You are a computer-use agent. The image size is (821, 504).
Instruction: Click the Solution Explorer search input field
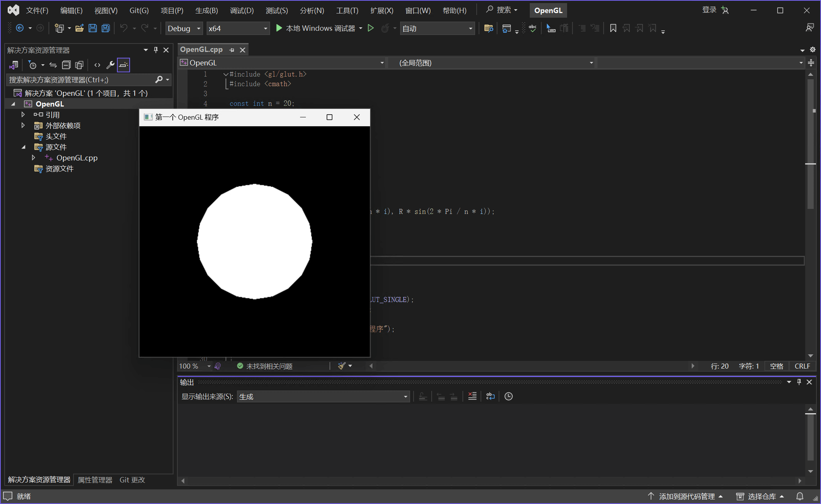pyautogui.click(x=81, y=80)
